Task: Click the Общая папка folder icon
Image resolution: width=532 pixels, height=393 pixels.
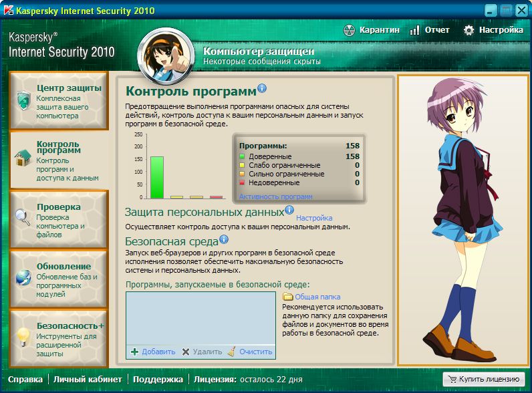Action: pos(287,296)
